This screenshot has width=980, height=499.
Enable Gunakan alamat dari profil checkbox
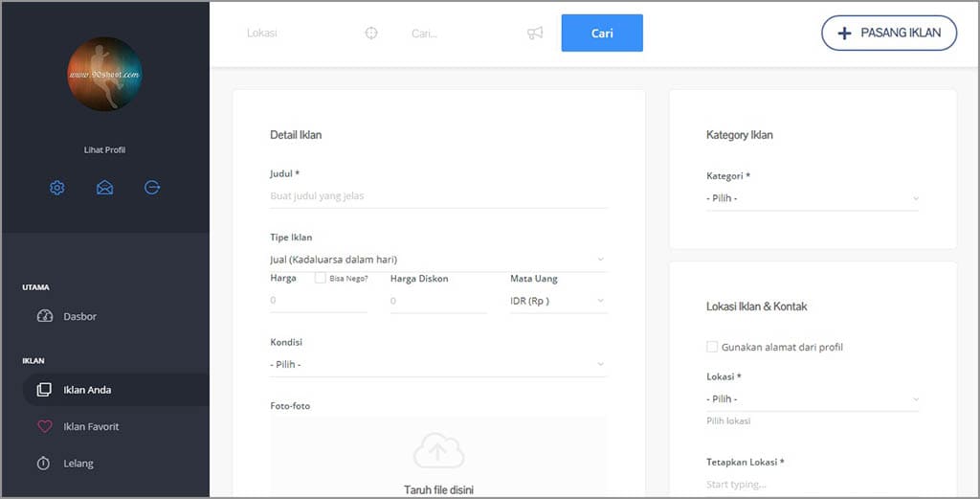tap(712, 347)
